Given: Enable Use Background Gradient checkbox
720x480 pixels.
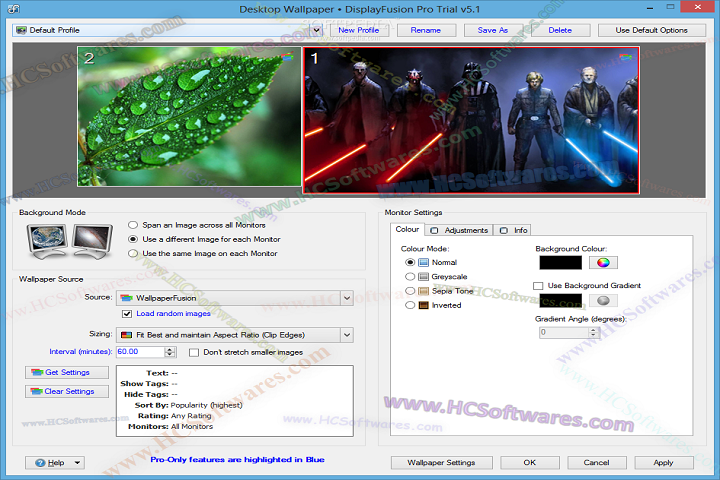Looking at the screenshot, I should coord(538,286).
